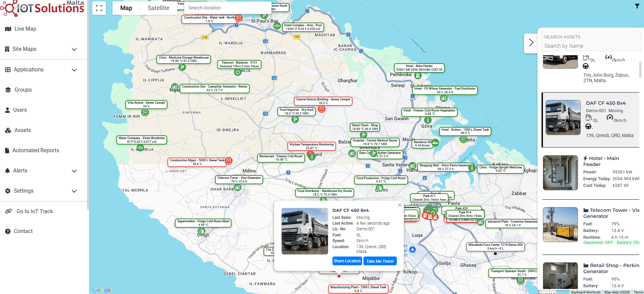644x294 pixels.
Task: Click the airport marker icon near Luqa
Action: [x=412, y=250]
